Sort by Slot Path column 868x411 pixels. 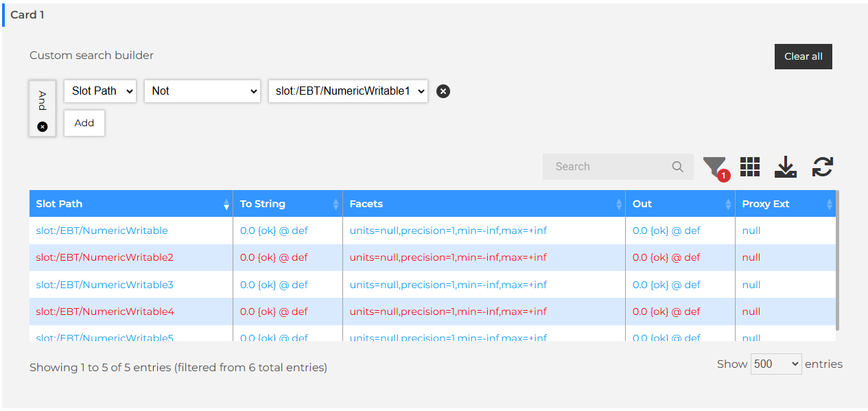(x=130, y=204)
